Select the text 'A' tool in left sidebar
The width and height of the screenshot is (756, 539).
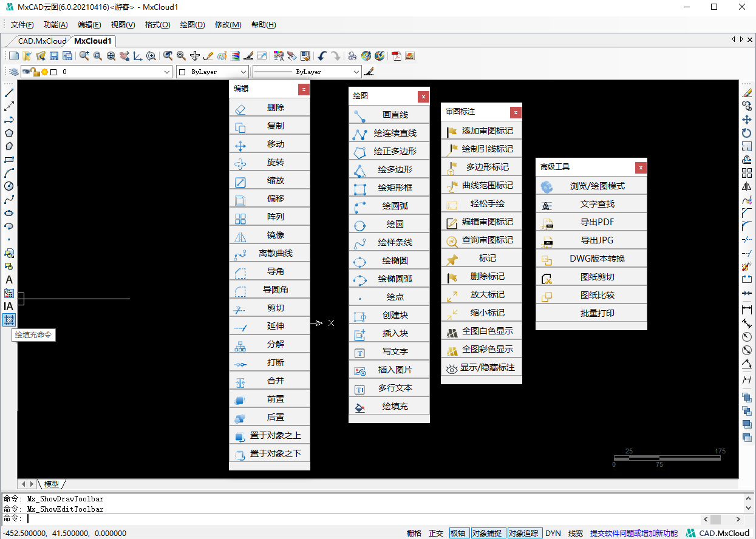[9, 280]
